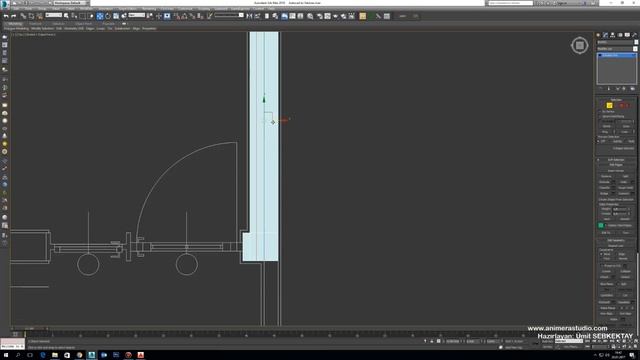640x360 pixels.
Task: Open the Rendering menu
Action: (149, 9)
